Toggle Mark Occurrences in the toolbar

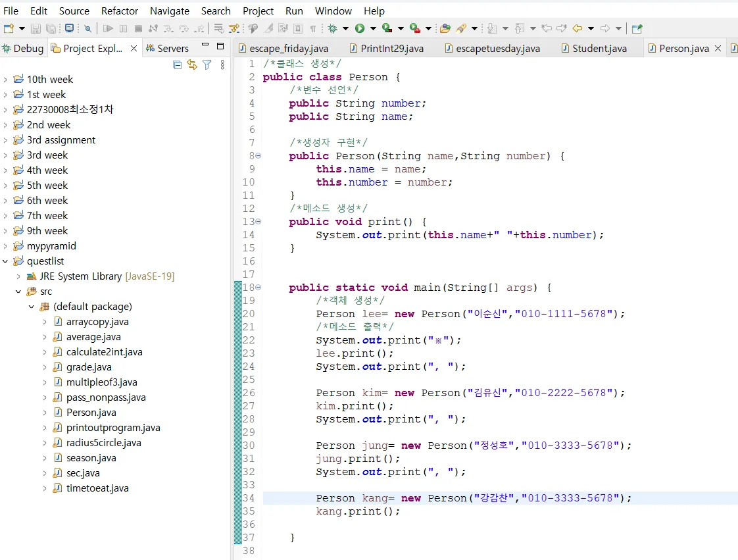point(268,28)
